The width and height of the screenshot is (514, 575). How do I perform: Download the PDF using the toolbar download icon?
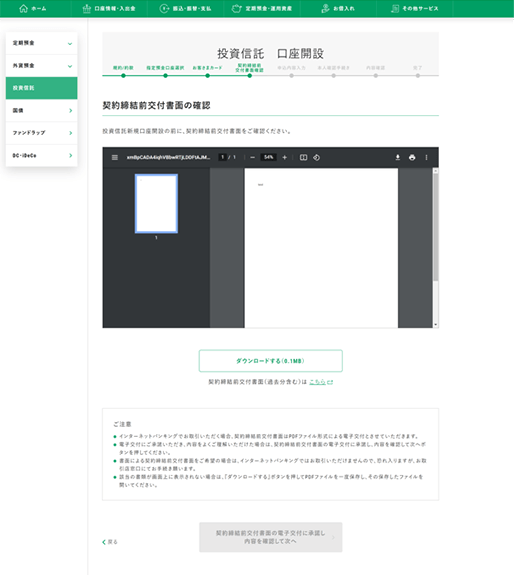[397, 157]
